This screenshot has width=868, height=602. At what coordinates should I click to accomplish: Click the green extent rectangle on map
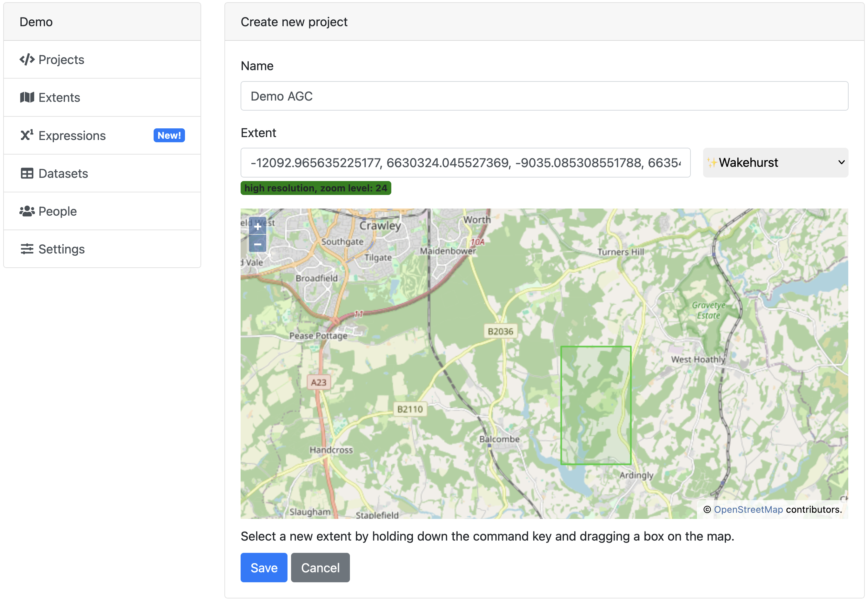[595, 405]
